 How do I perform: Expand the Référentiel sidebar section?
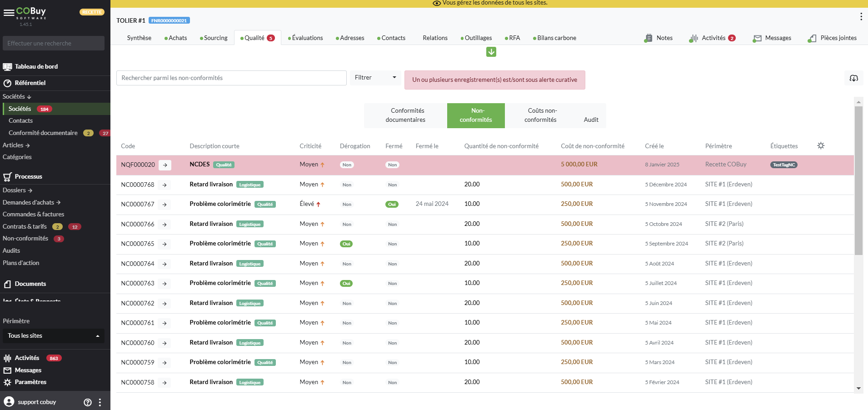point(30,83)
